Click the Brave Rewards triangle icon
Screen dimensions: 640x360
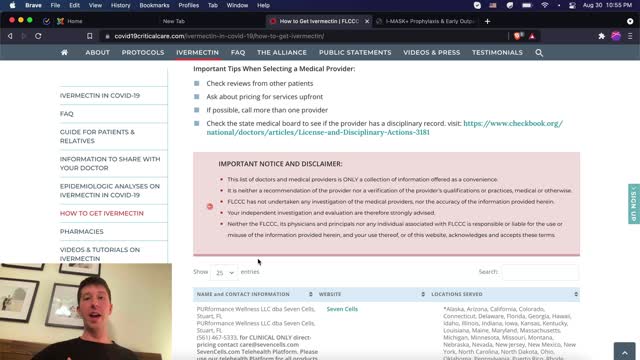532,36
